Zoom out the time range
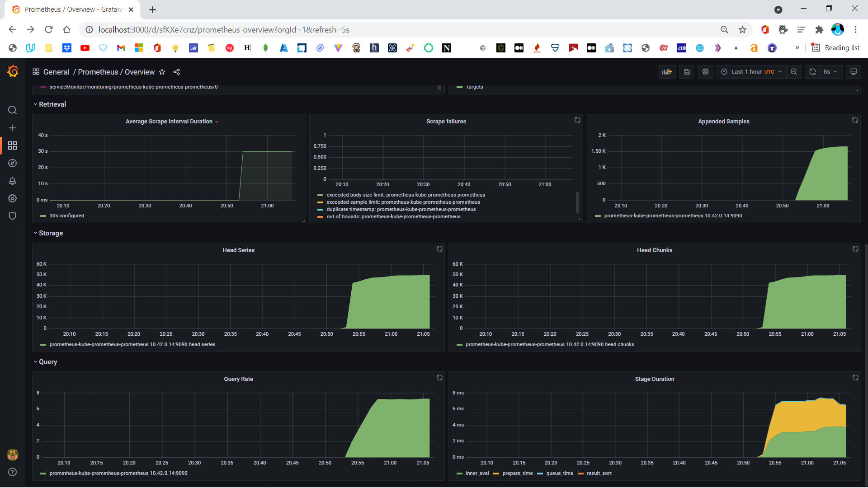This screenshot has height=488, width=868. tap(794, 72)
